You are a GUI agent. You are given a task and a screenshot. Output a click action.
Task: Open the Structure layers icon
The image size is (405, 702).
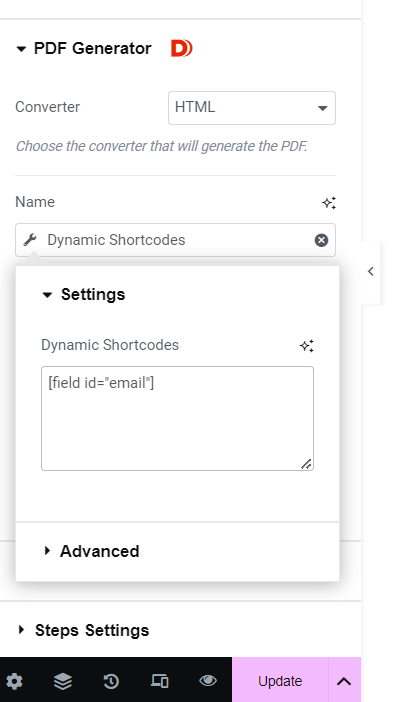pos(63,681)
